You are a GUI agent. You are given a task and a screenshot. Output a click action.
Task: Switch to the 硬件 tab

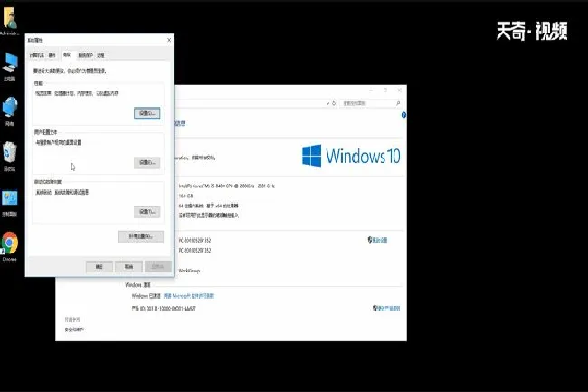tap(52, 55)
